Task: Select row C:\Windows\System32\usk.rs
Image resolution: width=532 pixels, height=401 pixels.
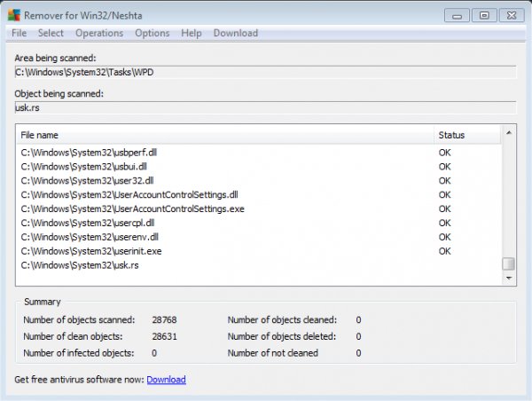Action: [x=259, y=265]
